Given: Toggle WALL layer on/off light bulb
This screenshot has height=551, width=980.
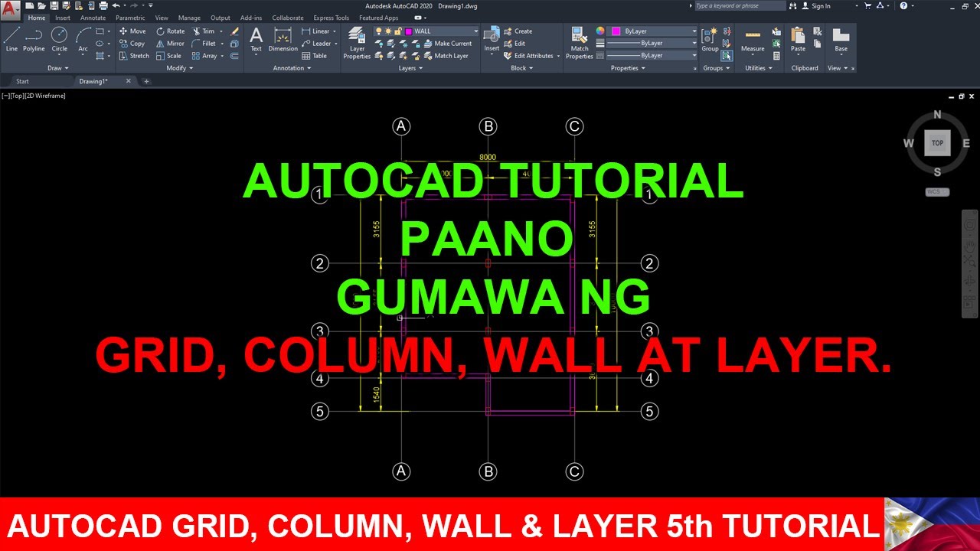Looking at the screenshot, I should pos(378,31).
